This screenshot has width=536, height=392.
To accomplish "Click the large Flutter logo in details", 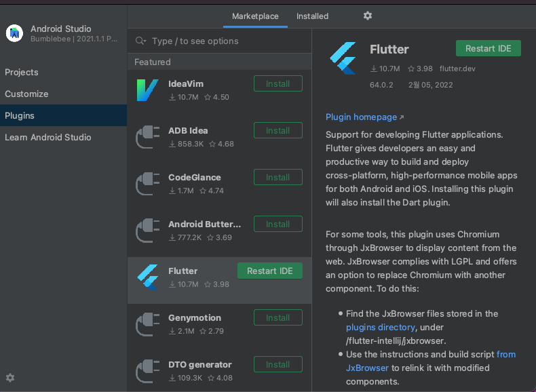I will 343,58.
